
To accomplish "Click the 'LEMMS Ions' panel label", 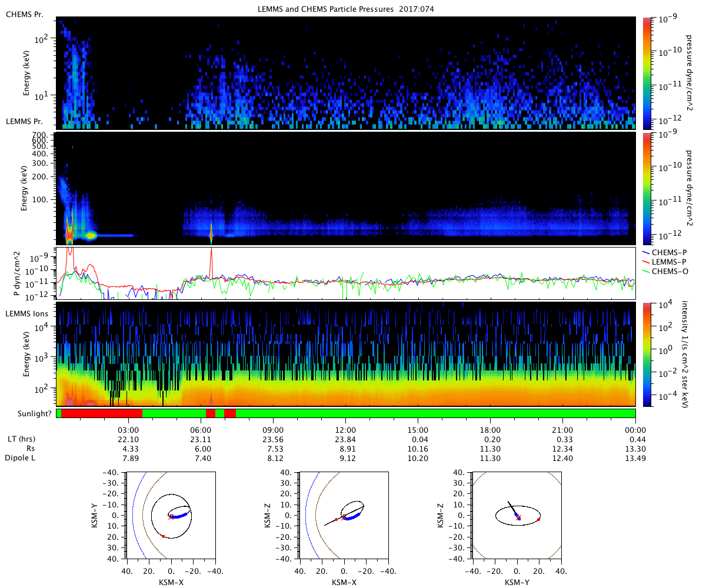I will (x=27, y=314).
